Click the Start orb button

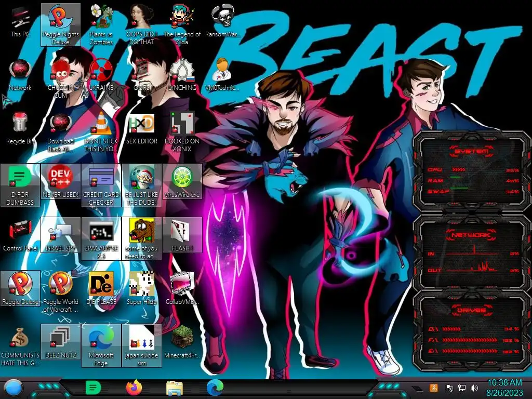pyautogui.click(x=13, y=388)
